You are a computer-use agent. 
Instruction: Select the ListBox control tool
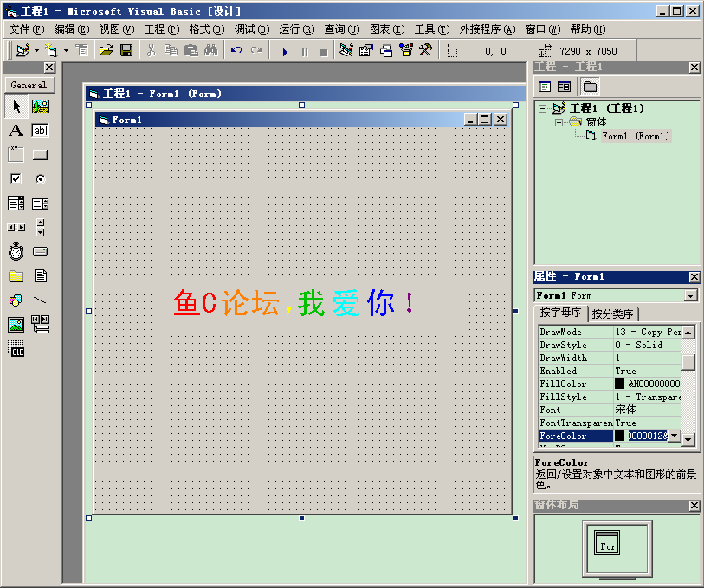[x=41, y=204]
